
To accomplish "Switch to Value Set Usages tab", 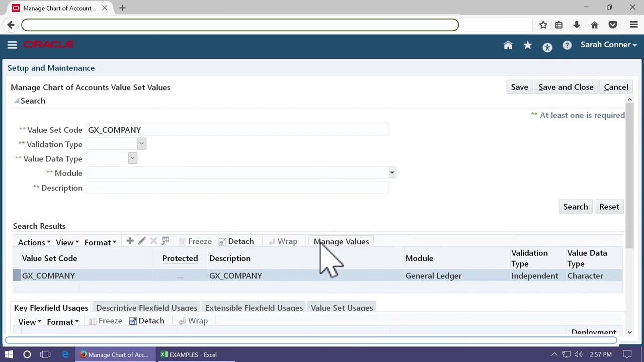I will click(342, 308).
